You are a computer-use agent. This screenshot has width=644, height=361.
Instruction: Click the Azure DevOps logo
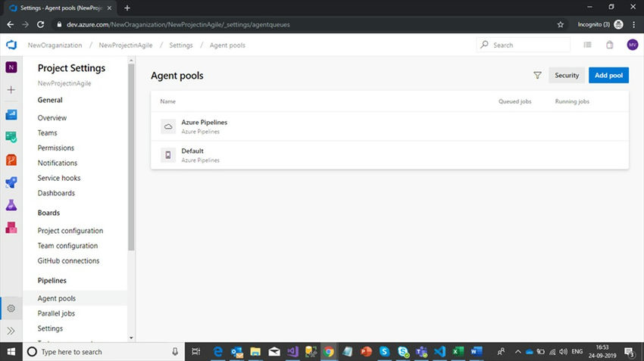(11, 45)
